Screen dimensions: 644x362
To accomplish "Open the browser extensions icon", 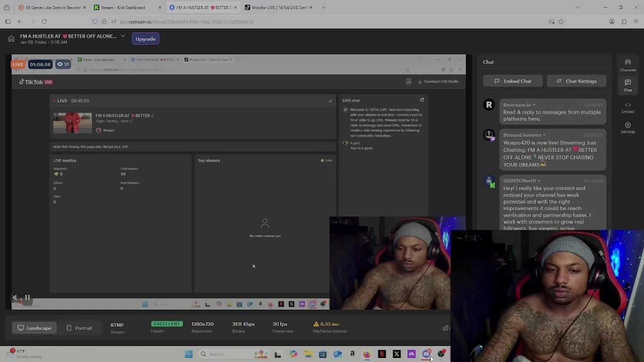I will [624, 22].
